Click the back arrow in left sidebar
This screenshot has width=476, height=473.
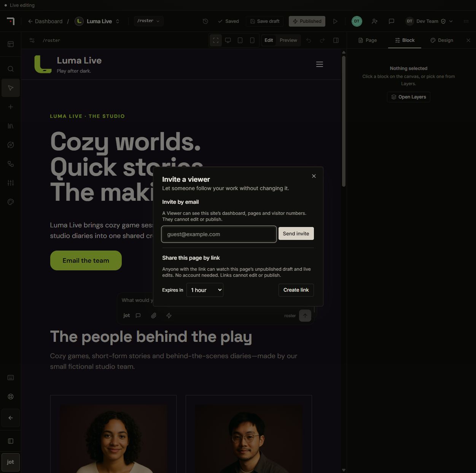11,418
